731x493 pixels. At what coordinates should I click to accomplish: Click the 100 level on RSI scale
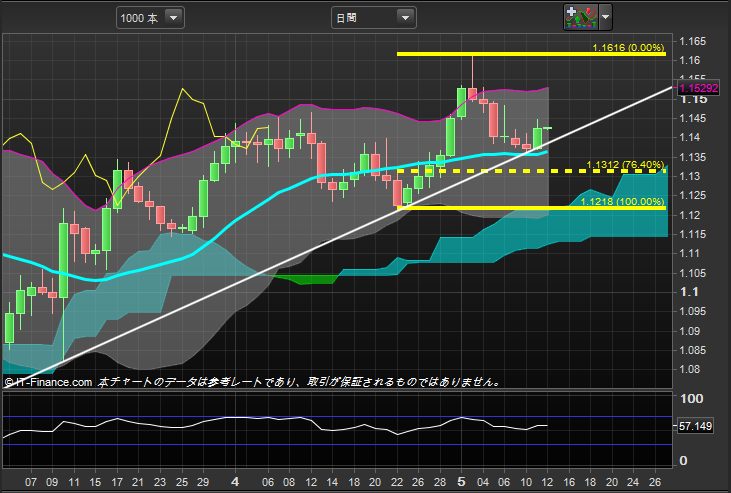[692, 398]
